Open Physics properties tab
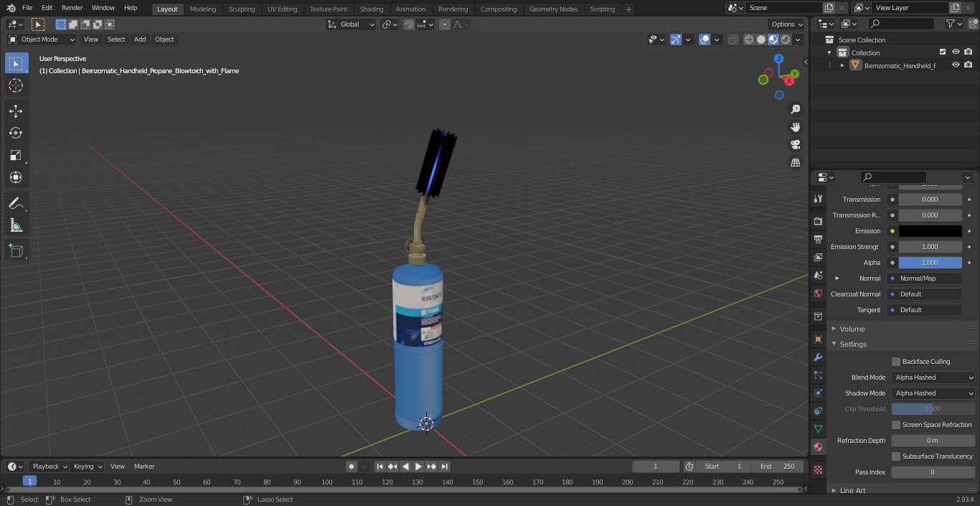Image resolution: width=980 pixels, height=506 pixels. click(x=818, y=393)
